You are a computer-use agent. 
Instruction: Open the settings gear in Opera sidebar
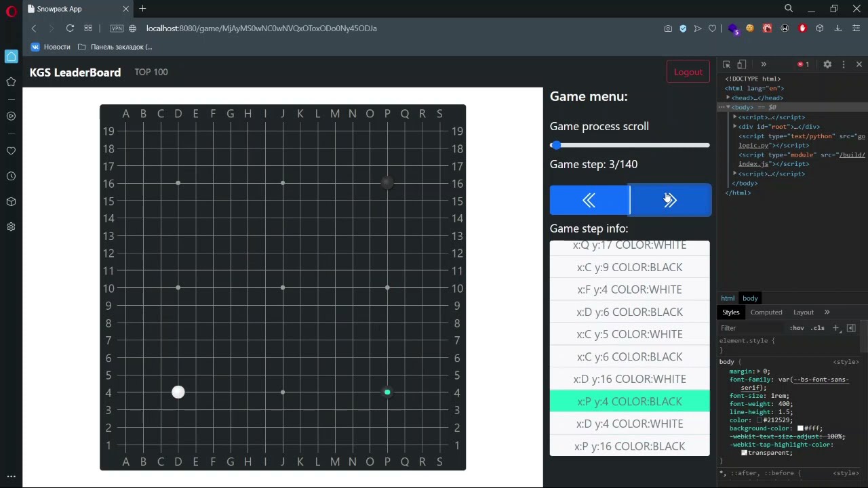pos(11,227)
